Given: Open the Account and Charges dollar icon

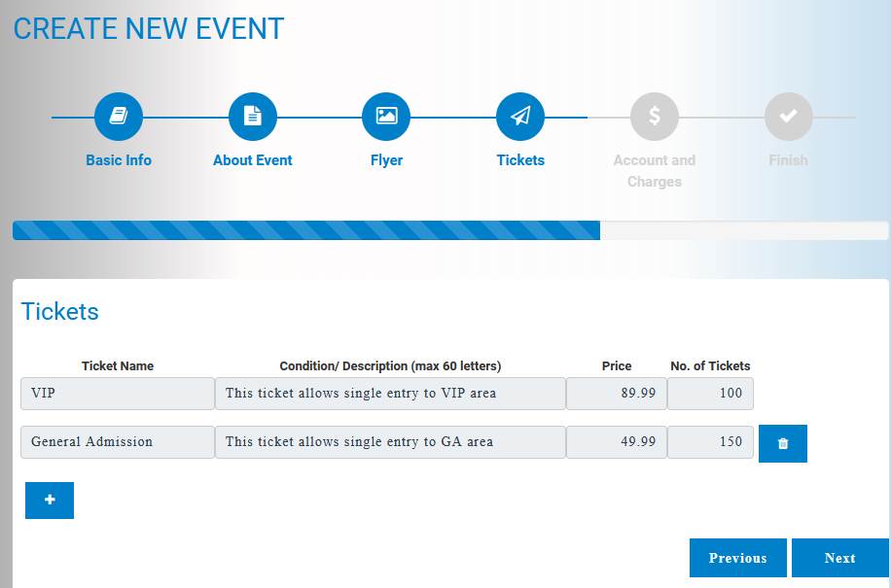Looking at the screenshot, I should (654, 116).
